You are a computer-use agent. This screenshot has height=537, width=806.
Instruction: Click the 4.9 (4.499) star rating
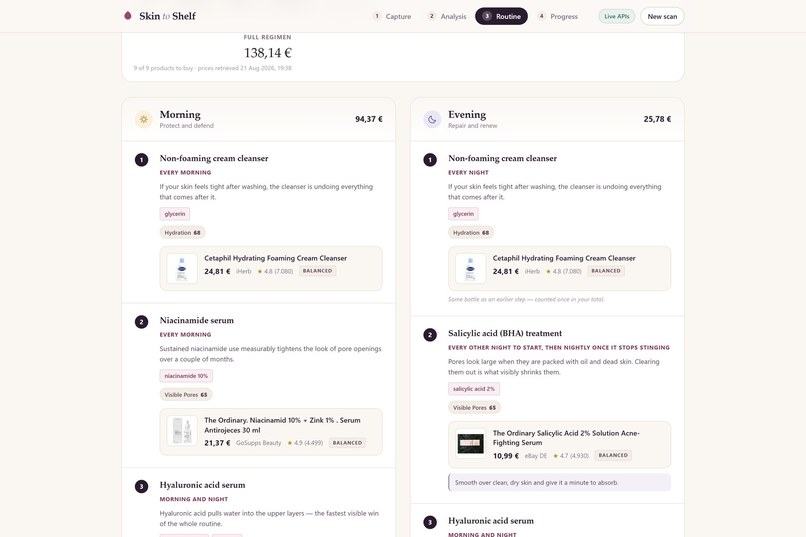click(x=305, y=442)
